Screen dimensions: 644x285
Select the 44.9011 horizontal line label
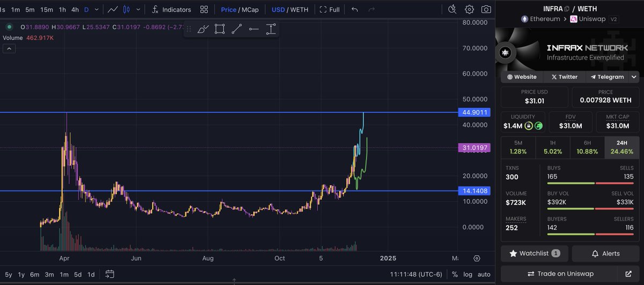click(x=474, y=112)
